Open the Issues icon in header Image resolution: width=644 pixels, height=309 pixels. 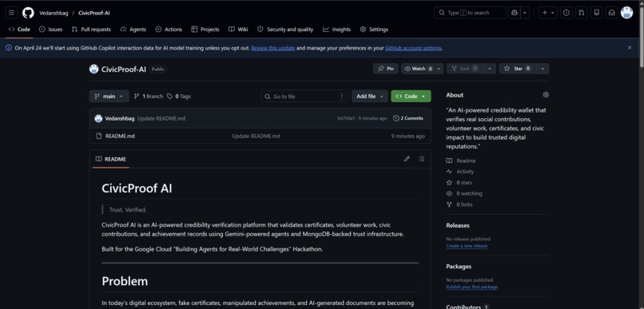pyautogui.click(x=566, y=13)
